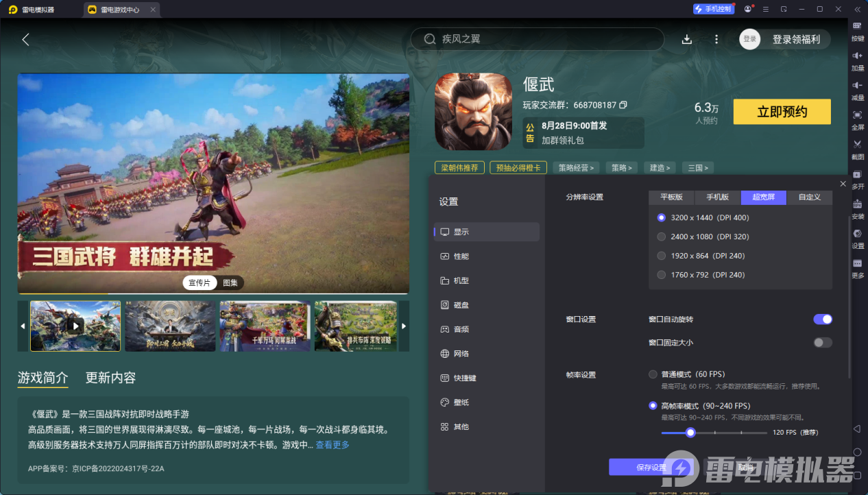The image size is (868, 495).
Task: Enable the 窗口固定大小 toggle
Action: (x=822, y=343)
